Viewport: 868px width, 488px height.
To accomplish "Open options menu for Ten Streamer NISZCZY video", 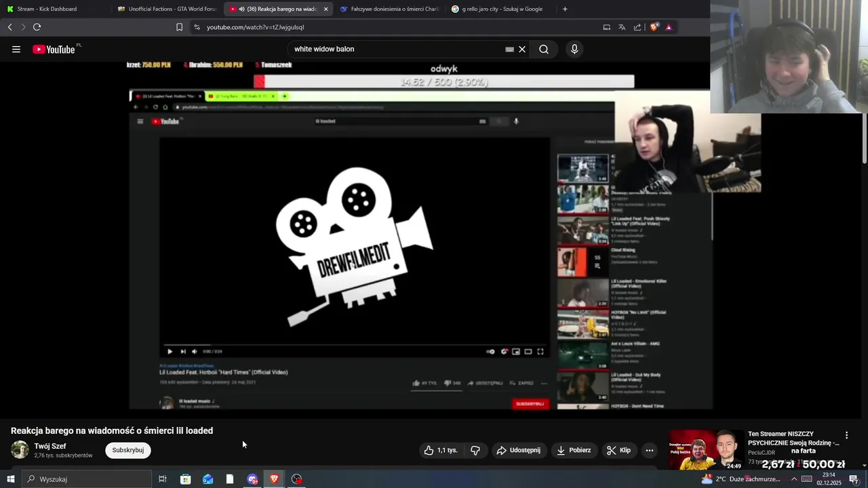I will click(x=846, y=435).
